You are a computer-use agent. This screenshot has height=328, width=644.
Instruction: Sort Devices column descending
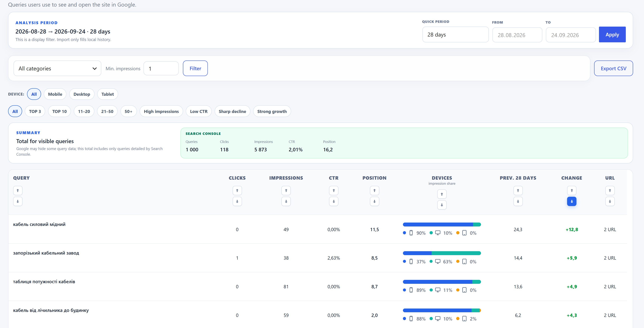(x=442, y=205)
